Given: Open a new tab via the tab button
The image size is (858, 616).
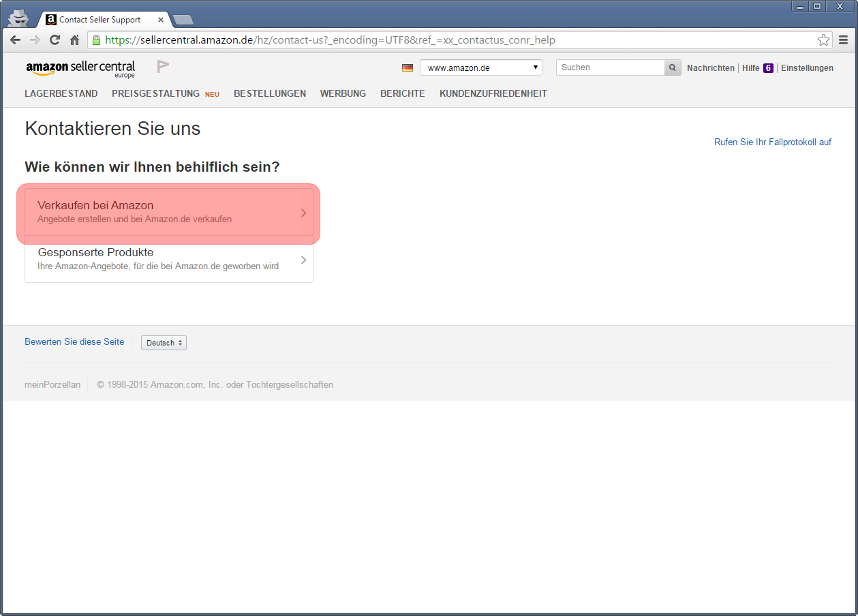Looking at the screenshot, I should click(183, 20).
